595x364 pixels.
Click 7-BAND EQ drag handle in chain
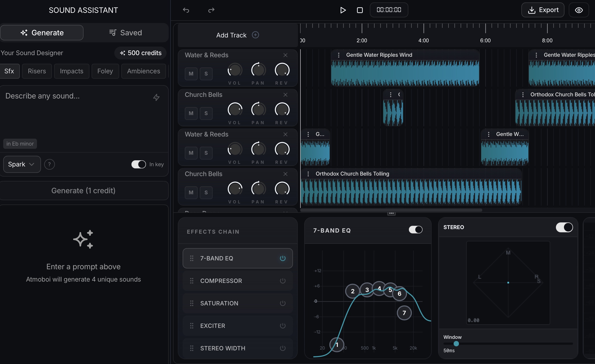pos(192,258)
